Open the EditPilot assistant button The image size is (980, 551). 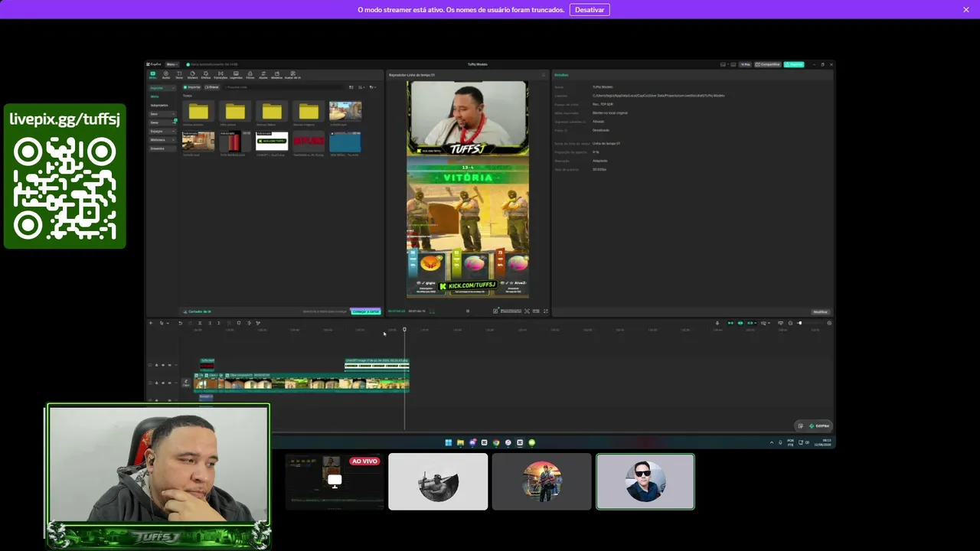point(819,425)
